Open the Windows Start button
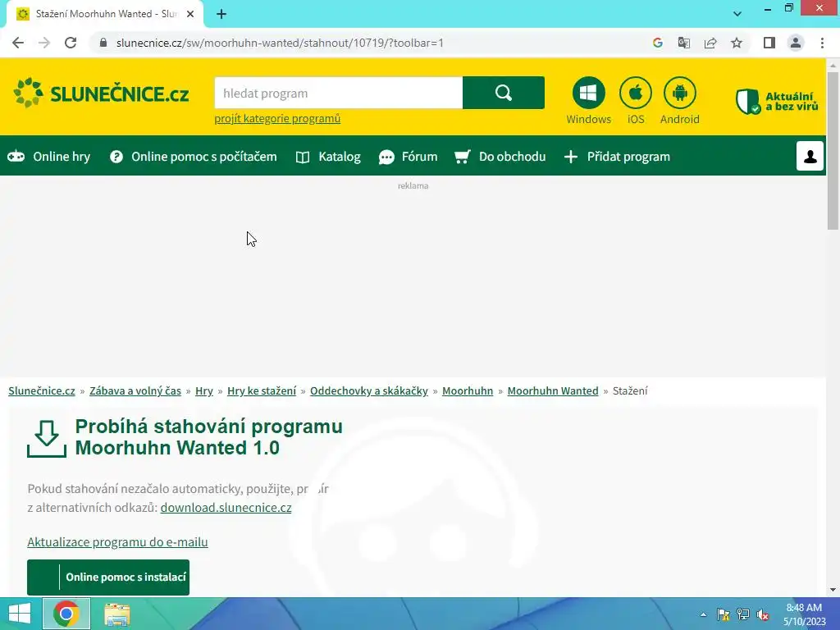This screenshot has width=840, height=630. [x=20, y=614]
